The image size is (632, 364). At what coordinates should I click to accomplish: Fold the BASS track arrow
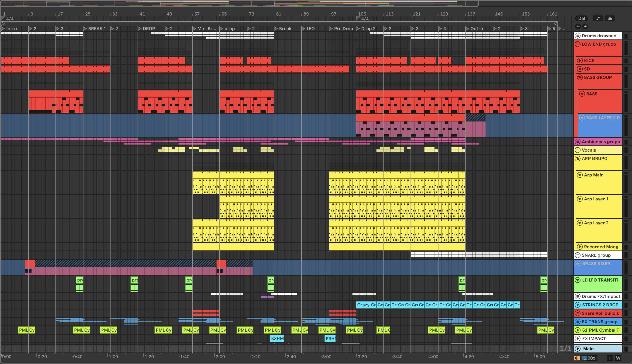point(582,94)
